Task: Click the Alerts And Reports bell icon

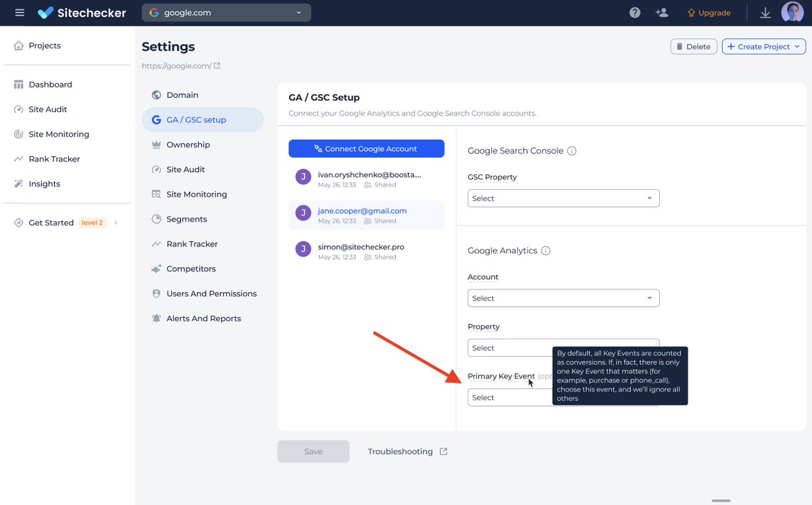Action: tap(156, 318)
